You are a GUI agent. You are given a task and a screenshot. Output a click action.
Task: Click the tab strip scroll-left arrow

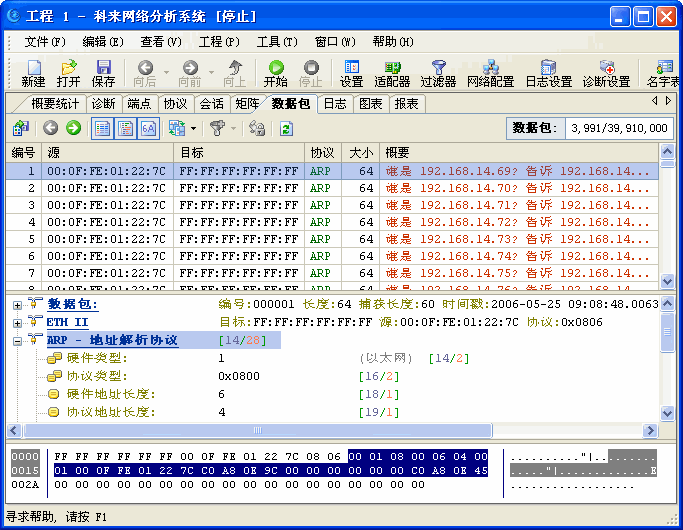coord(655,101)
